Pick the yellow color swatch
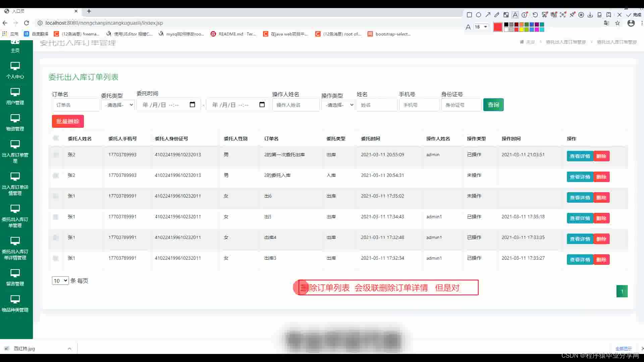 click(x=522, y=29)
